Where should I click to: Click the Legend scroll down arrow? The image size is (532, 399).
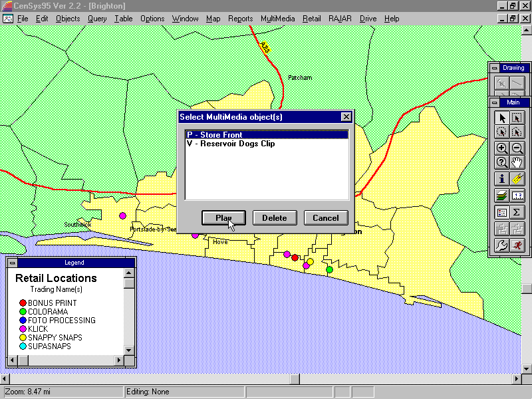tap(130, 349)
